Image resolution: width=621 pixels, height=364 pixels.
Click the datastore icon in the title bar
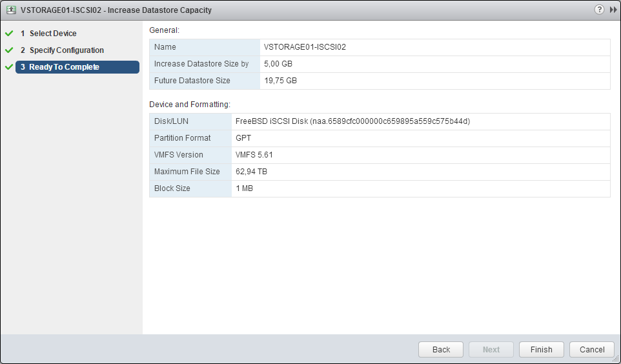[11, 10]
